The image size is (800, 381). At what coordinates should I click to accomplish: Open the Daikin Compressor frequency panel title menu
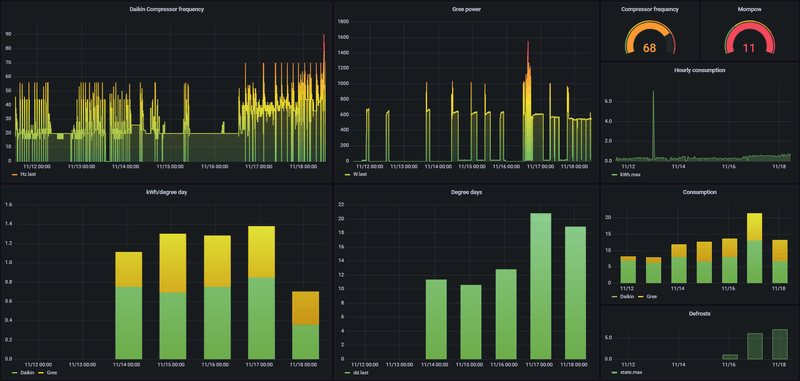coord(166,9)
